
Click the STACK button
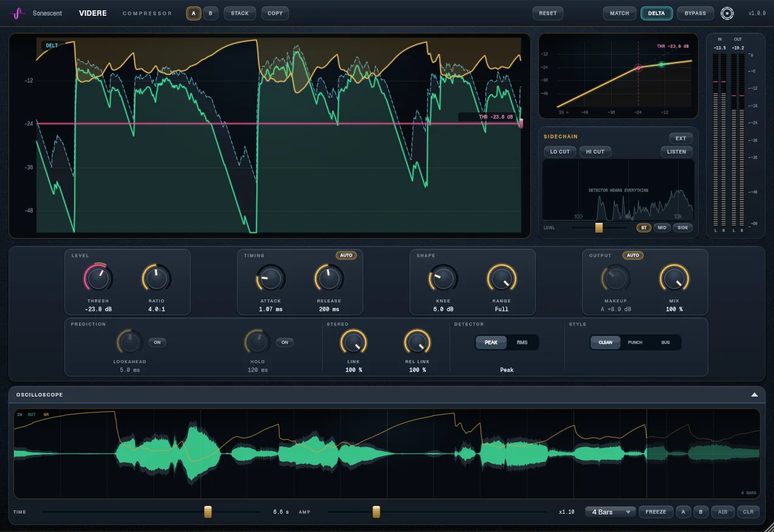pyautogui.click(x=240, y=13)
